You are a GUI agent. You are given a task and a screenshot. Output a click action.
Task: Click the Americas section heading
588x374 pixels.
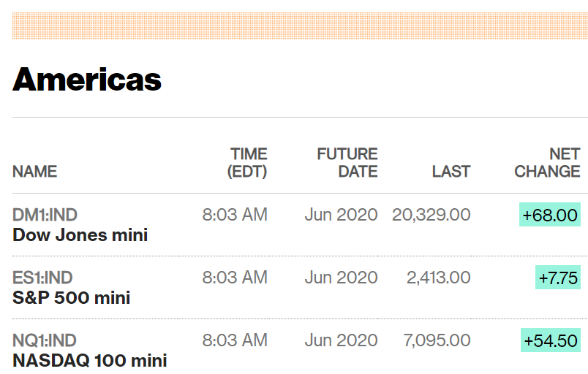(87, 79)
